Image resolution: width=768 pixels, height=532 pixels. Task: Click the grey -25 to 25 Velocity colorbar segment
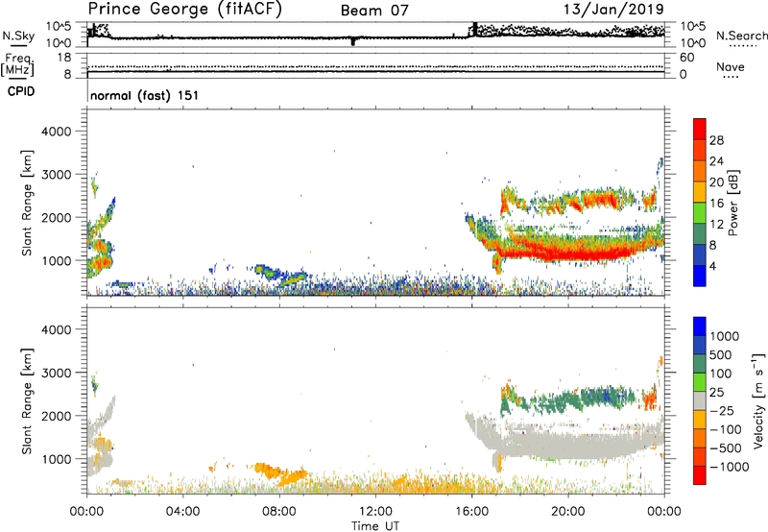coord(700,401)
